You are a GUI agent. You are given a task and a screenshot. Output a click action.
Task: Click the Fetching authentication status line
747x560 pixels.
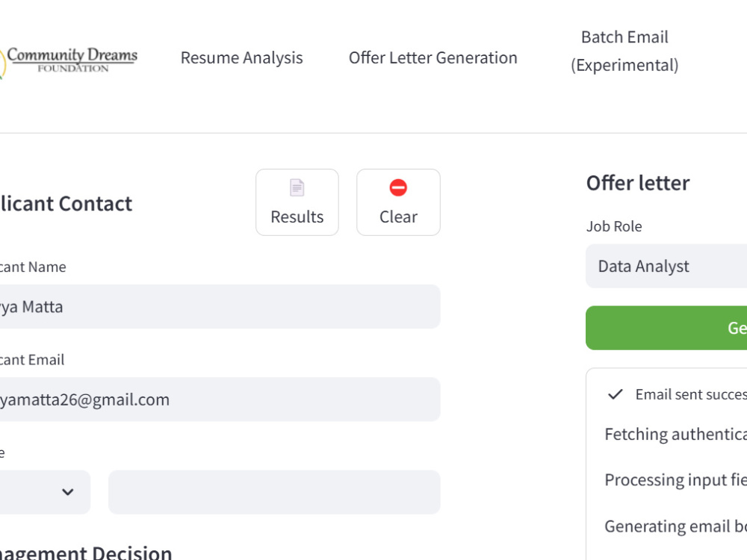(x=675, y=435)
